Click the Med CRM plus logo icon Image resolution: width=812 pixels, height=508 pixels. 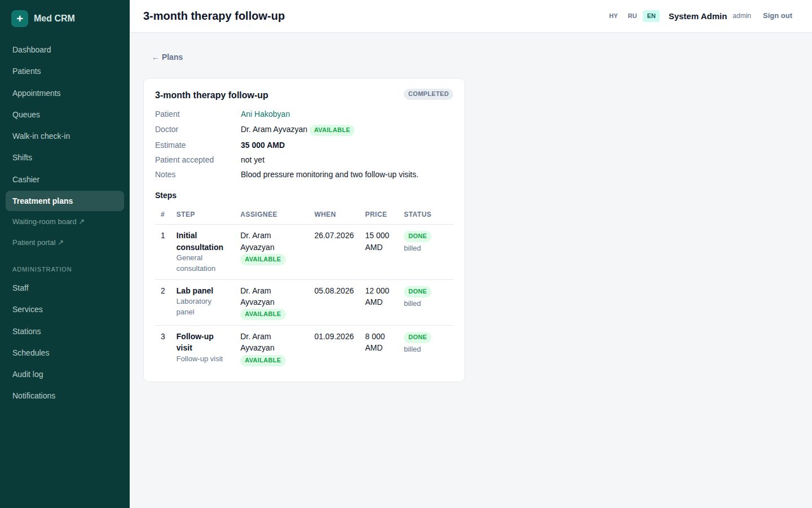tap(20, 19)
